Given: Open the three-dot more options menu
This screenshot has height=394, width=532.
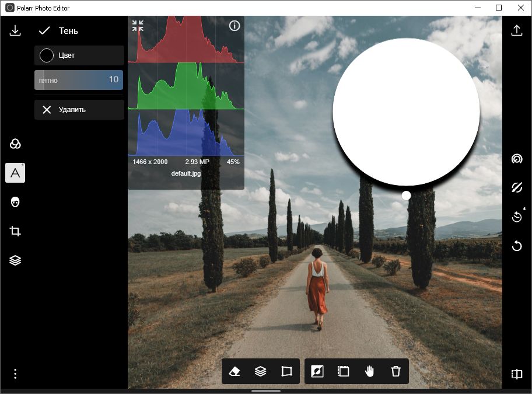Looking at the screenshot, I should (x=15, y=374).
